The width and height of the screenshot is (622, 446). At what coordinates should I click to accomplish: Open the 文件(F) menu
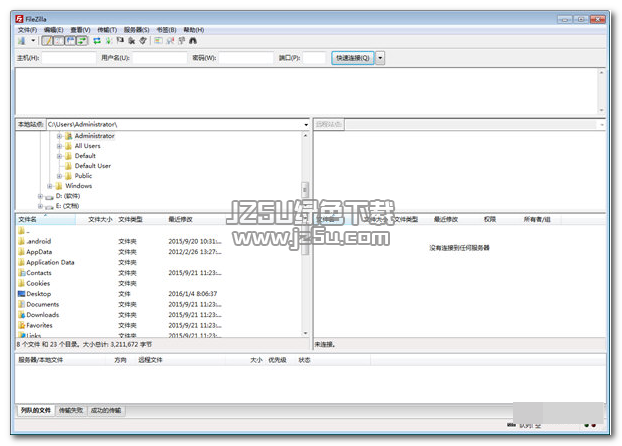27,30
